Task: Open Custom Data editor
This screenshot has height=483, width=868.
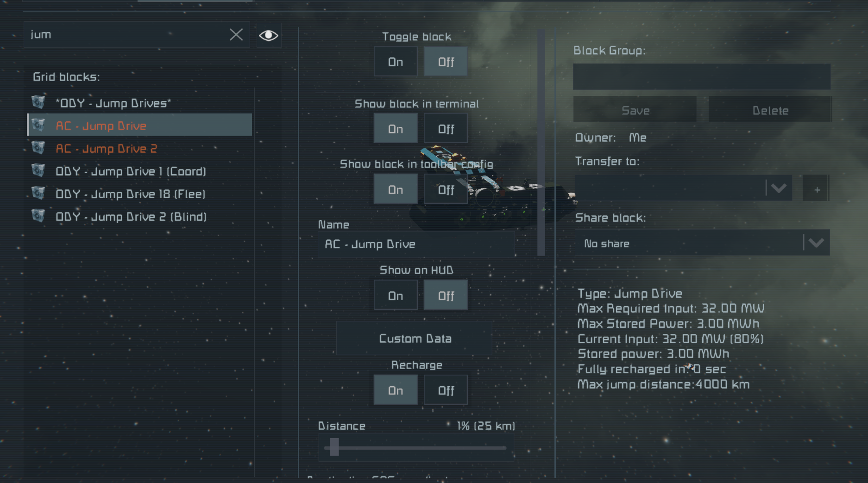Action: (x=415, y=339)
